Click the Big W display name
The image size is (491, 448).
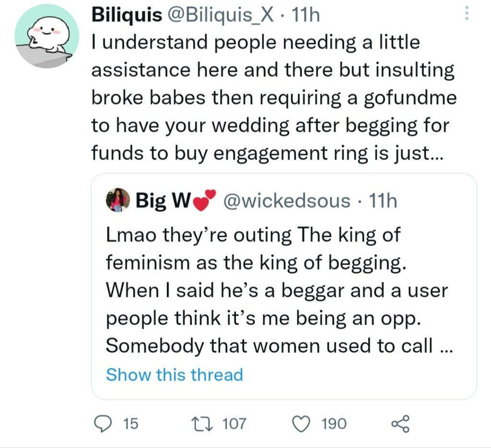[x=156, y=200]
